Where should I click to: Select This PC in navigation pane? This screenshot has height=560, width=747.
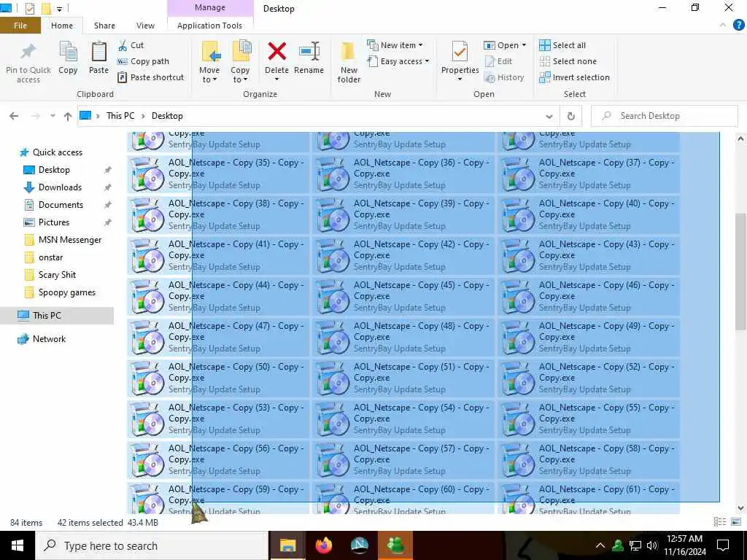[x=47, y=315]
